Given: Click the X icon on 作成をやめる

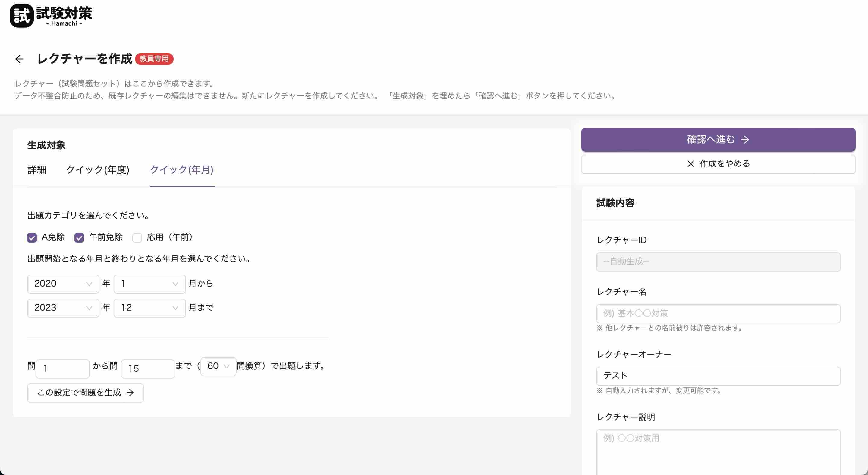Looking at the screenshot, I should pyautogui.click(x=690, y=164).
